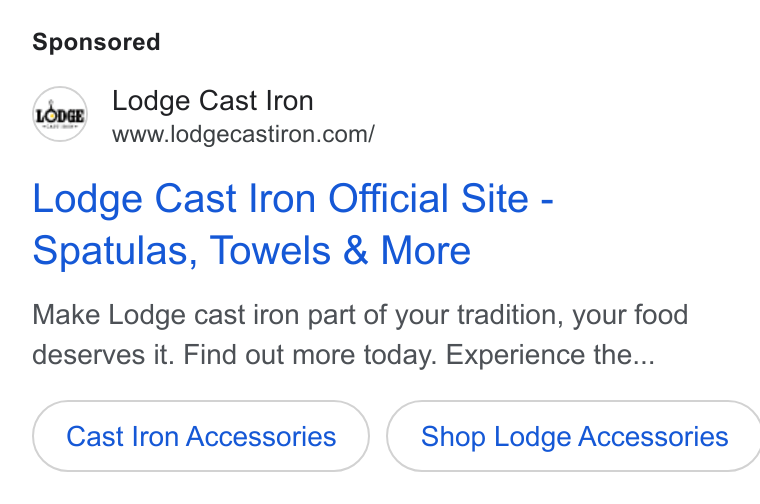Open the circular Lodge brand icon
The image size is (760, 504).
[x=60, y=114]
